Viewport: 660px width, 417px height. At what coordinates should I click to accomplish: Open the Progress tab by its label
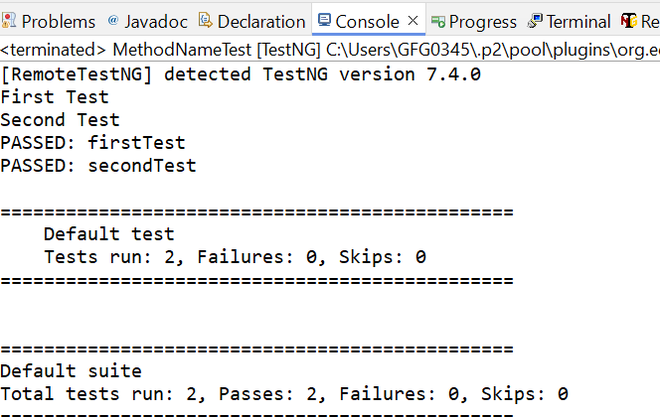[483, 21]
